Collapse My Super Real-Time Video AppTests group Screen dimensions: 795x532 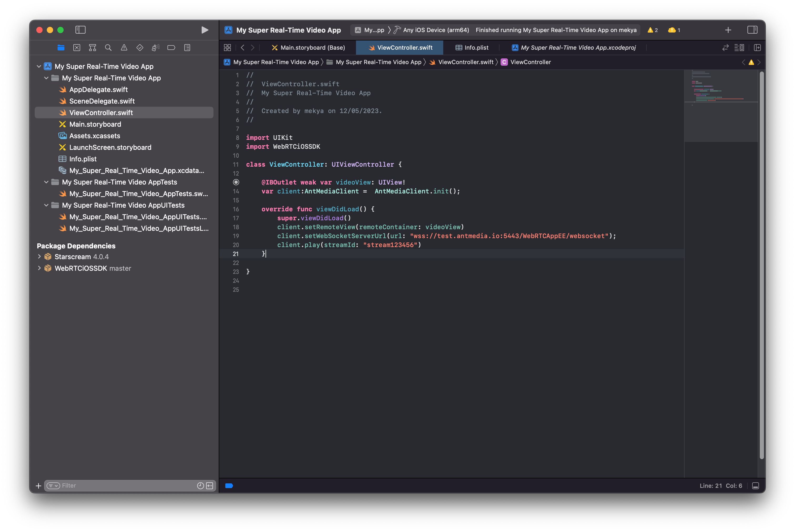47,182
